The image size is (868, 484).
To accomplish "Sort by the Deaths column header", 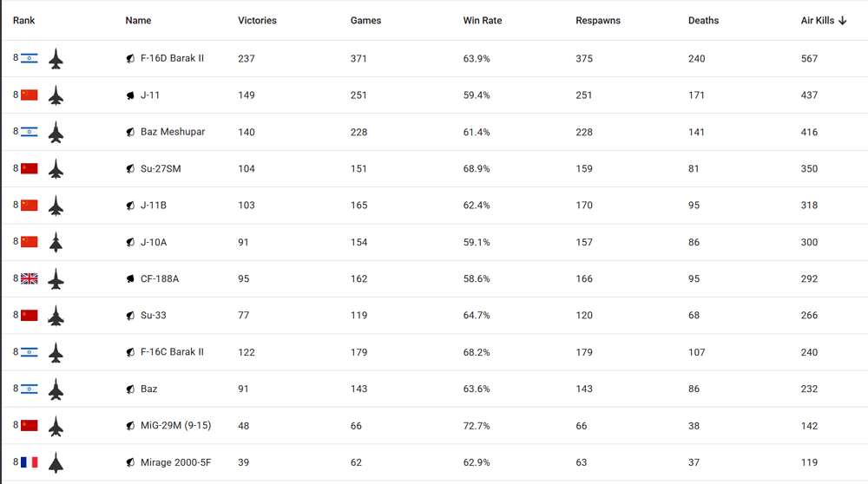I will point(703,21).
